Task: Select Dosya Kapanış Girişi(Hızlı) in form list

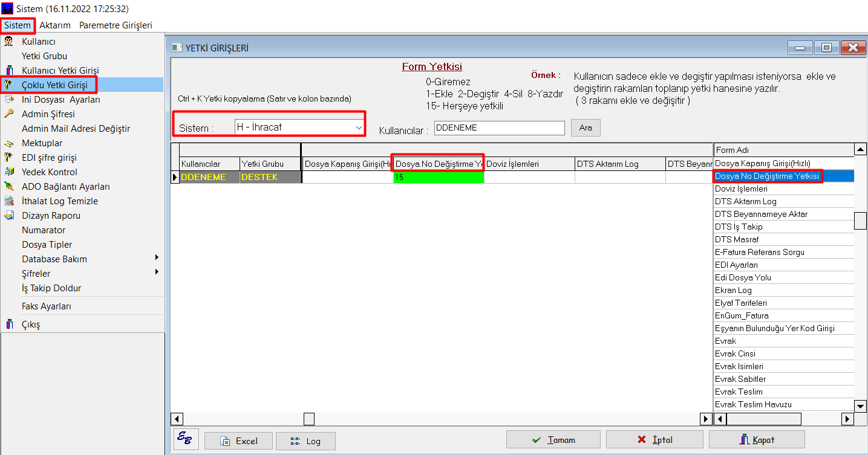Action: (x=784, y=163)
